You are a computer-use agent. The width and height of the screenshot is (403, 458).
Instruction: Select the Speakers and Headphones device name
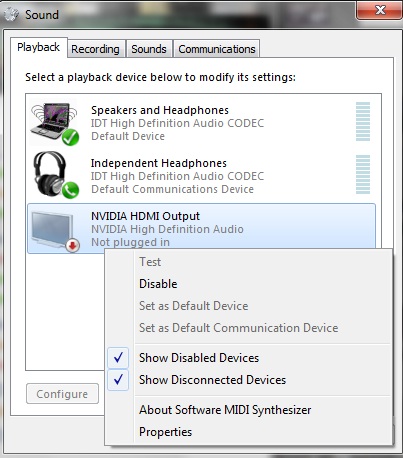click(160, 110)
